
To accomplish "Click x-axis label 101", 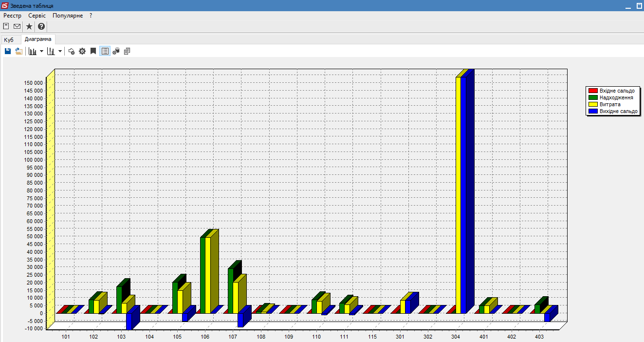I will click(66, 337).
